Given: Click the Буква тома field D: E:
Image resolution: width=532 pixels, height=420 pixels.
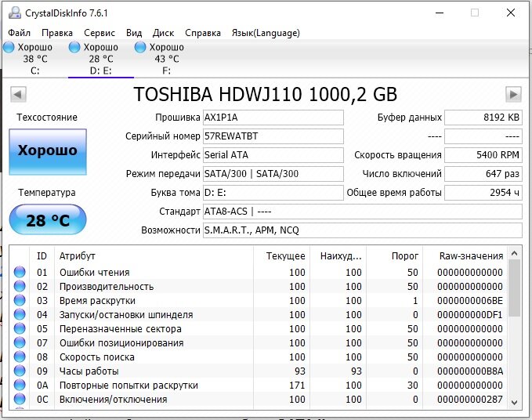Looking at the screenshot, I should coord(273,193).
